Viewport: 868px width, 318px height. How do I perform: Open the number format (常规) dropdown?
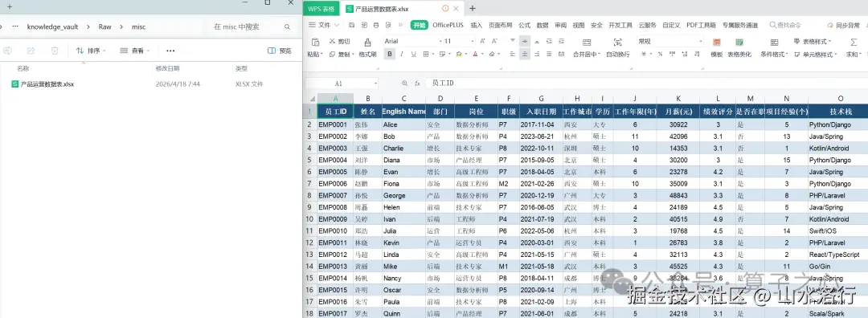700,42
